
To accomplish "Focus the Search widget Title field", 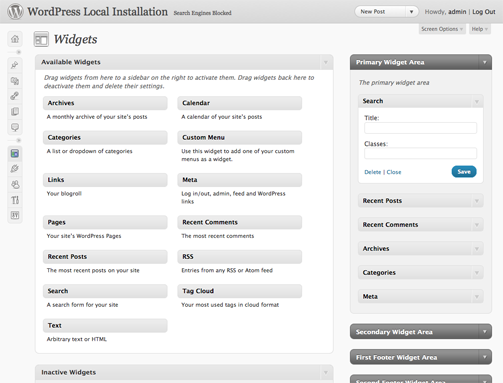I will click(x=420, y=128).
